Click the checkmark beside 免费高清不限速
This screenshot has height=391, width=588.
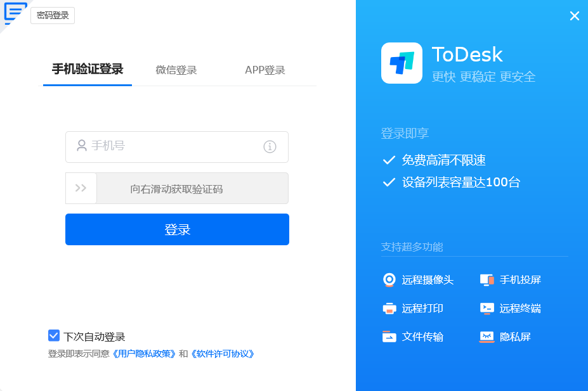(389, 160)
